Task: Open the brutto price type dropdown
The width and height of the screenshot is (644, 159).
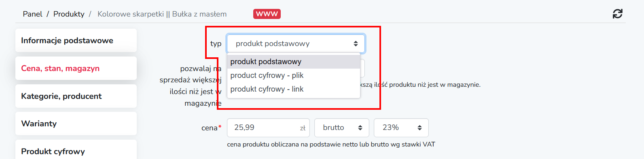Action: point(342,128)
